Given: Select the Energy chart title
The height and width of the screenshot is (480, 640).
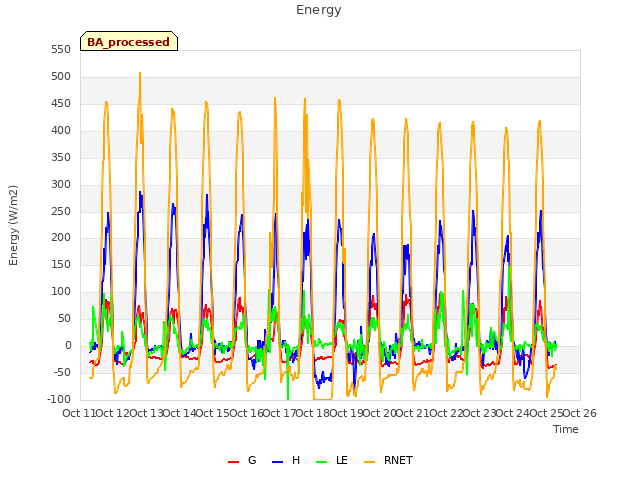Looking at the screenshot, I should pos(318,10).
